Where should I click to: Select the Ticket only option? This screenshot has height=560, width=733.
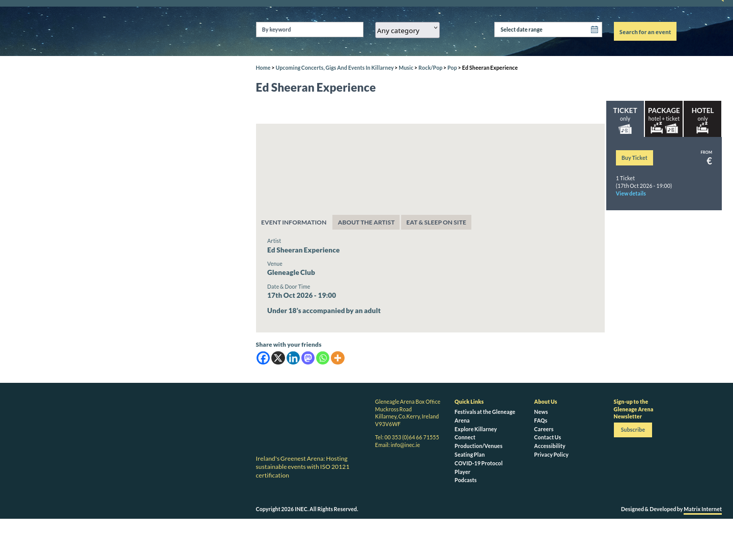(x=625, y=119)
